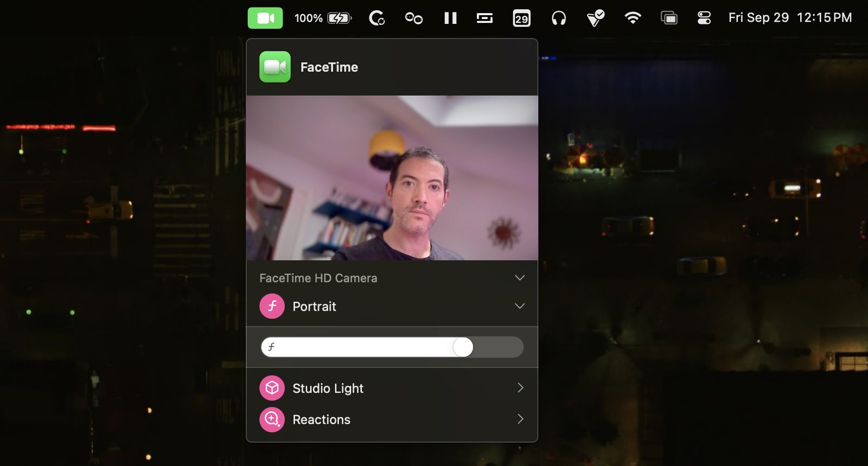This screenshot has width=868, height=466.
Task: Click the pause bars menu bar icon
Action: pos(450,18)
